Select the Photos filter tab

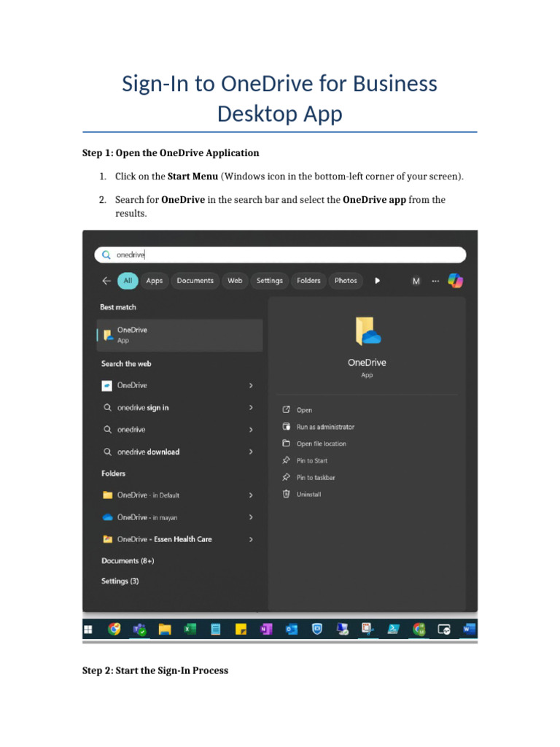click(x=346, y=281)
